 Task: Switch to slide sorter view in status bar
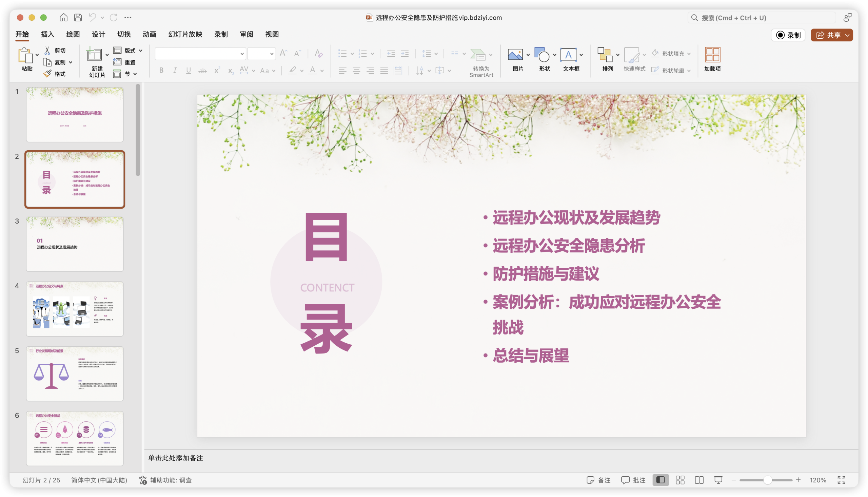pyautogui.click(x=680, y=480)
